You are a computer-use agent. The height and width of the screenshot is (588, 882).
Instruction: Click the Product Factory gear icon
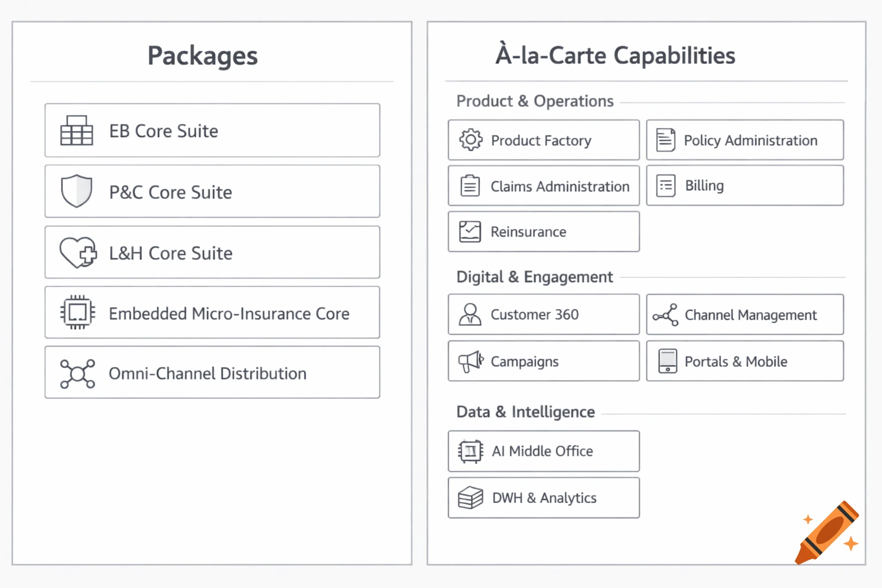pos(471,140)
